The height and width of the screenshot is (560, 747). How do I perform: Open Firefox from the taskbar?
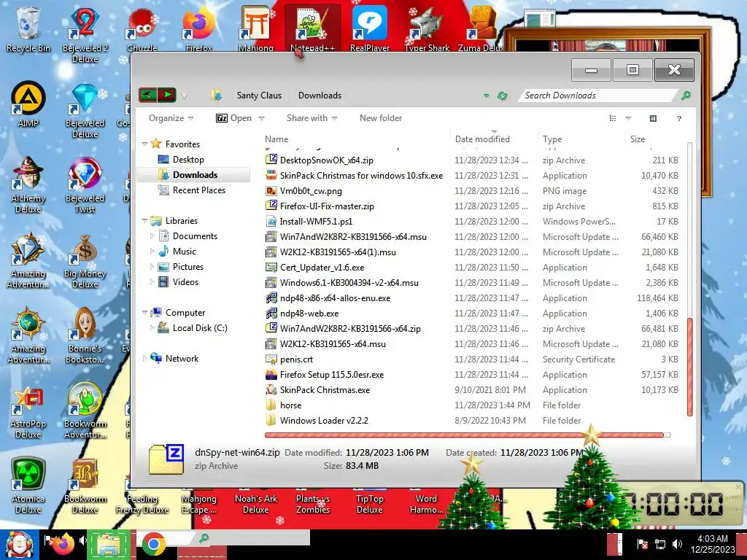[63, 543]
